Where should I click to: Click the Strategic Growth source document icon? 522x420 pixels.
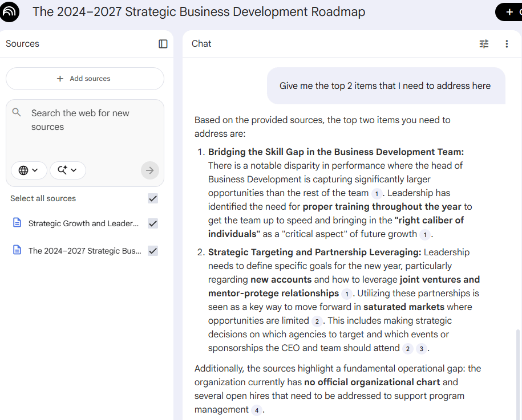(x=17, y=223)
